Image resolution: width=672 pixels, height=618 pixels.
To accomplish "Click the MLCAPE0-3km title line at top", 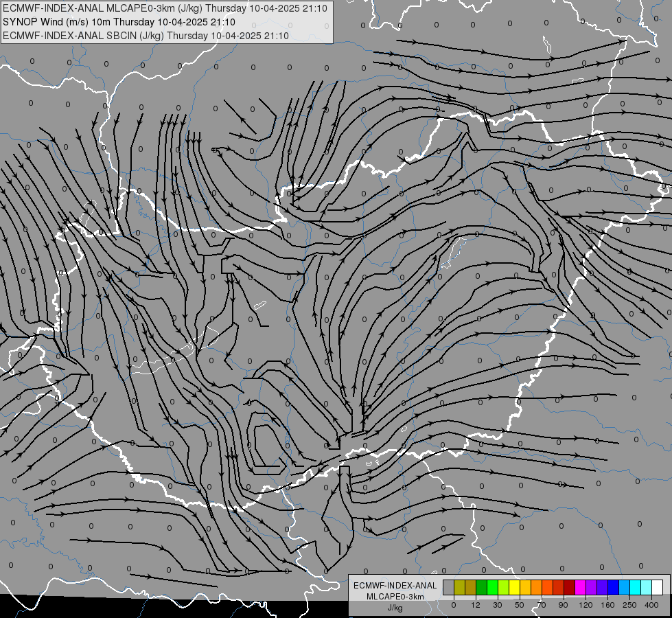I will pyautogui.click(x=165, y=8).
